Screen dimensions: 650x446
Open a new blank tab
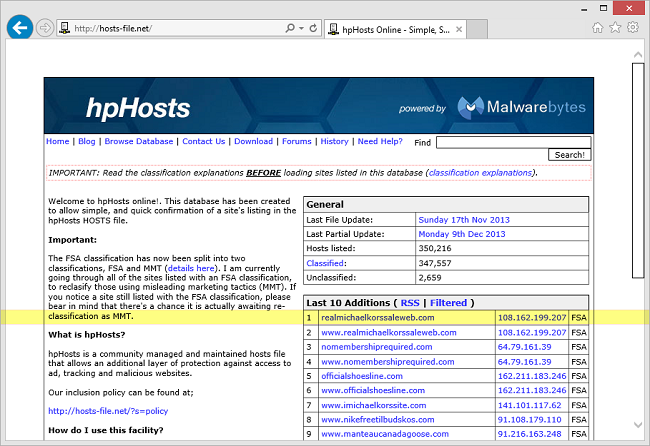(477, 29)
